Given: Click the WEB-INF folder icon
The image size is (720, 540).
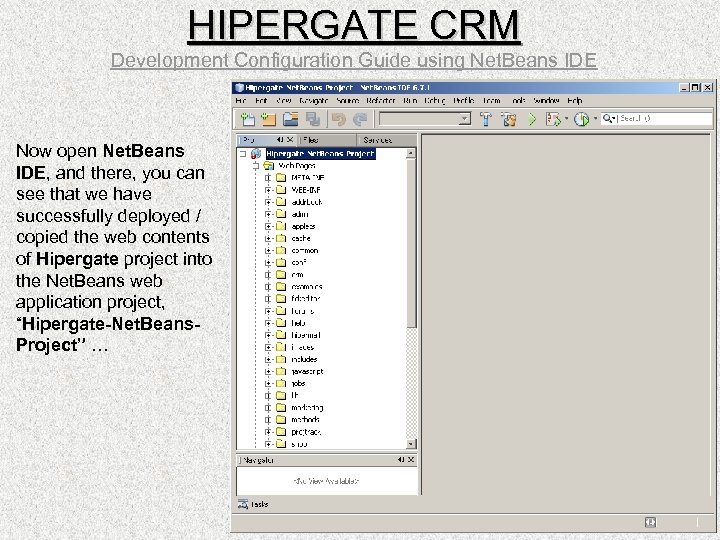Looking at the screenshot, I should pyautogui.click(x=281, y=190).
